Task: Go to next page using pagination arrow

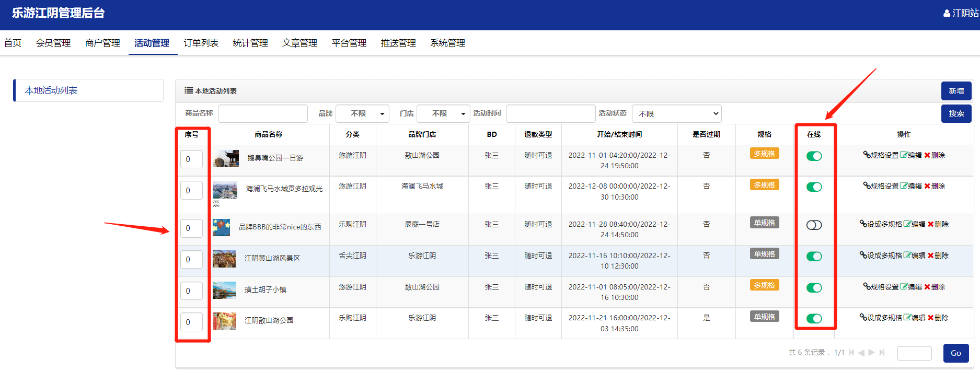Action: tap(871, 353)
